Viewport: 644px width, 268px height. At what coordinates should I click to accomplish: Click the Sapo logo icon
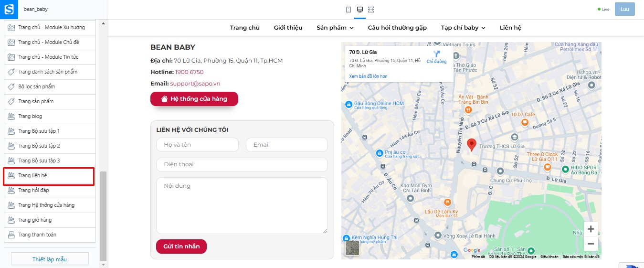tap(9, 9)
